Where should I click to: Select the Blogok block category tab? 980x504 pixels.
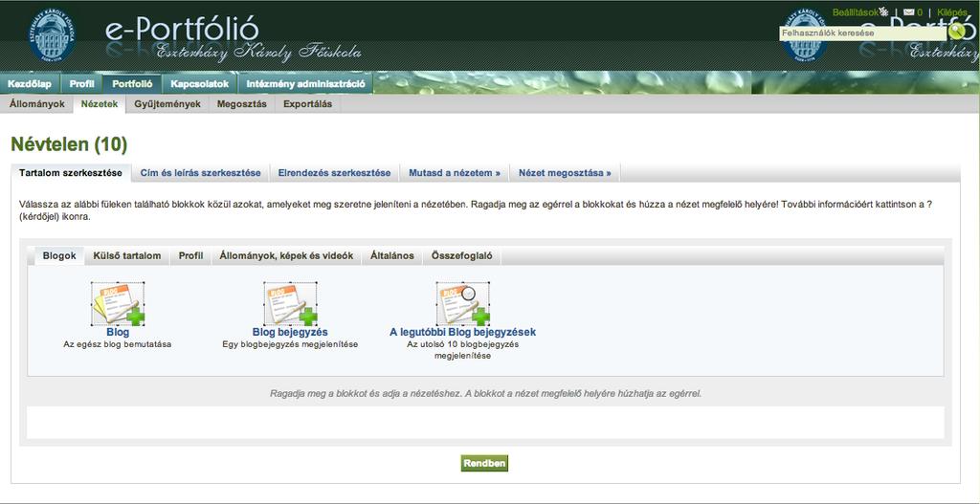(x=59, y=256)
